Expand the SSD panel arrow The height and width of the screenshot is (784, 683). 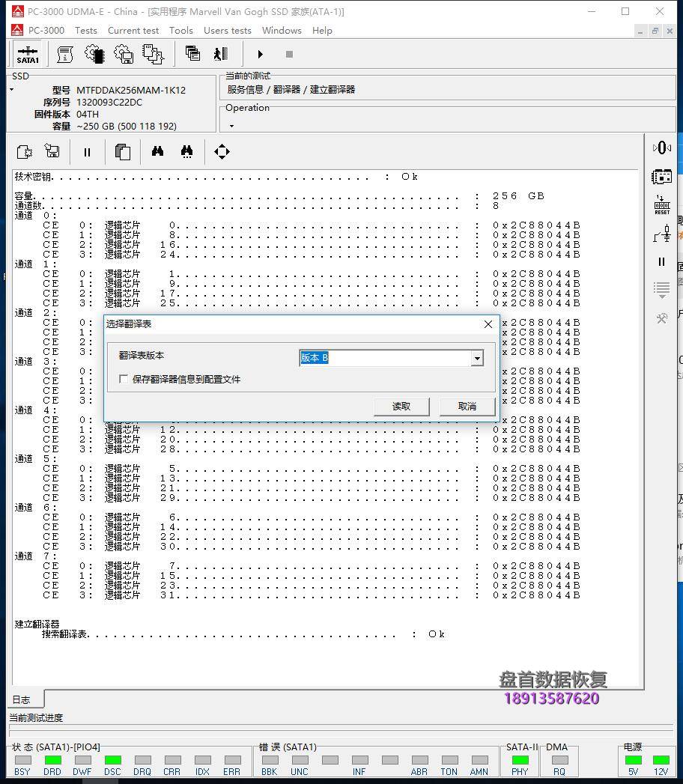point(11,90)
